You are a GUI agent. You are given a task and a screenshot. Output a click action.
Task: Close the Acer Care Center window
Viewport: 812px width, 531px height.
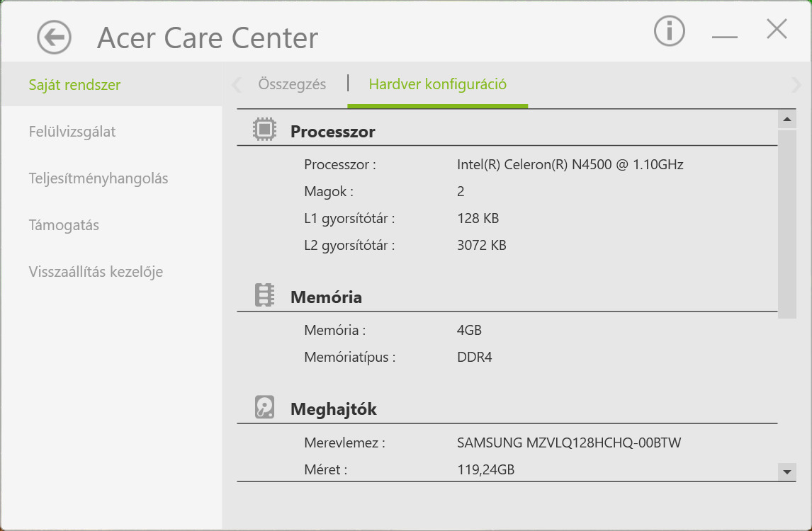point(777,30)
